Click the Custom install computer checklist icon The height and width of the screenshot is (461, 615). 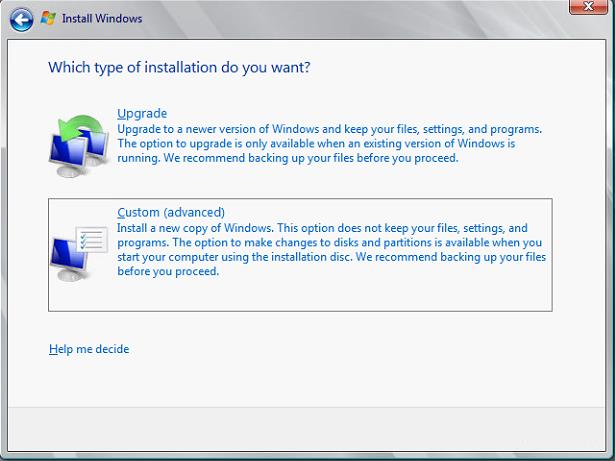point(79,253)
